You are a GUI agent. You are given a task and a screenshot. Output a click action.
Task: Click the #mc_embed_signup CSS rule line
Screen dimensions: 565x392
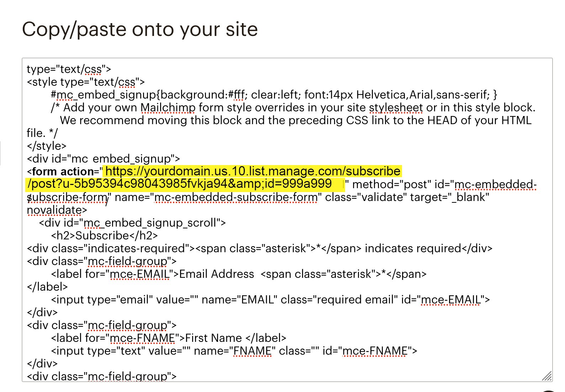pyautogui.click(x=274, y=95)
